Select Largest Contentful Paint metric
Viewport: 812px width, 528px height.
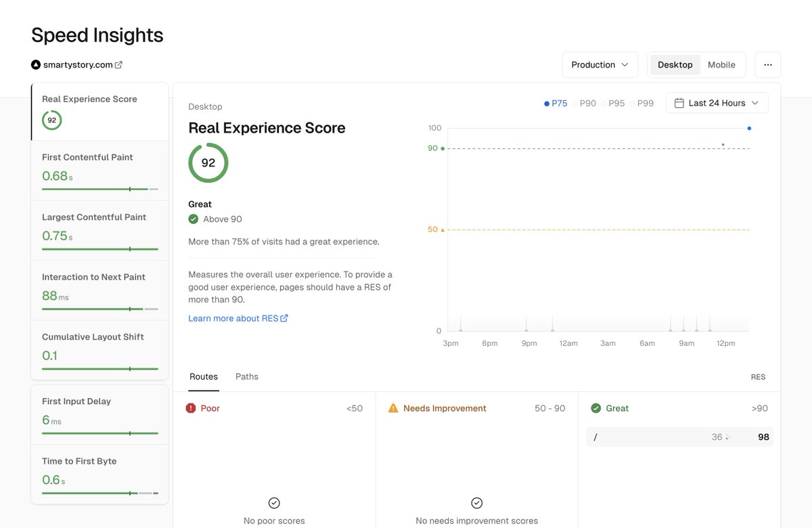99,231
